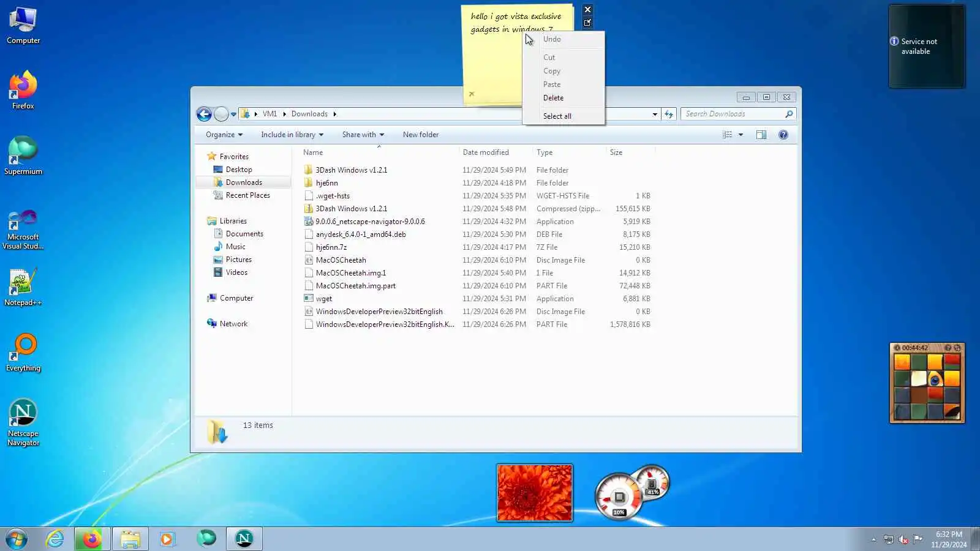Click the Supermium taskbar icon
Viewport: 980px width, 551px height.
pyautogui.click(x=206, y=539)
